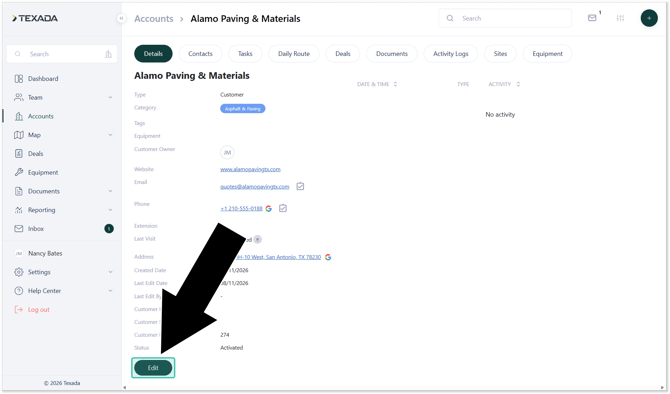
Task: Open the Tasks tab
Action: click(245, 54)
